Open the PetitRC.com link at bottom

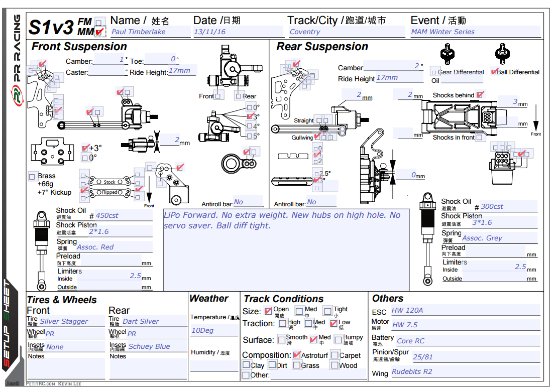41,383
